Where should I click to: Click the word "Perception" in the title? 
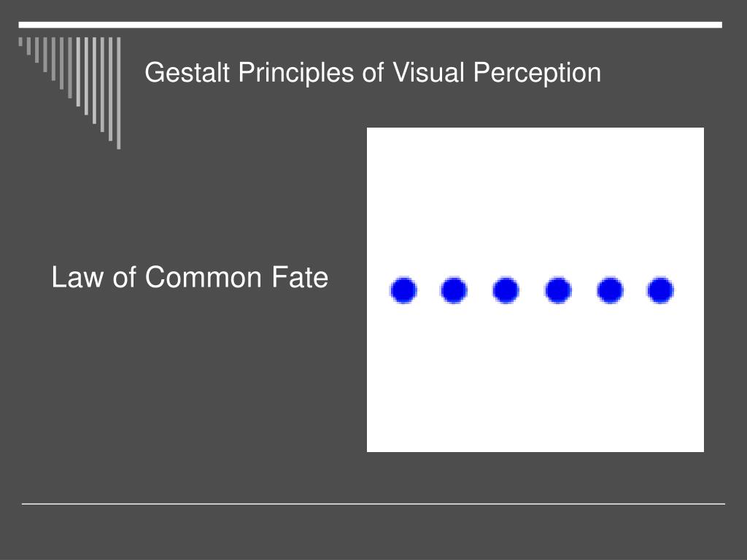[537, 74]
